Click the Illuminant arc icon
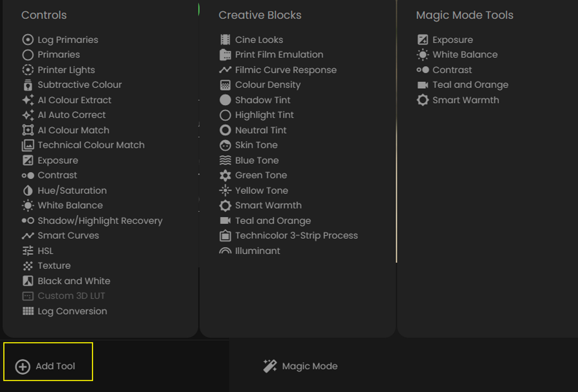 coord(225,251)
